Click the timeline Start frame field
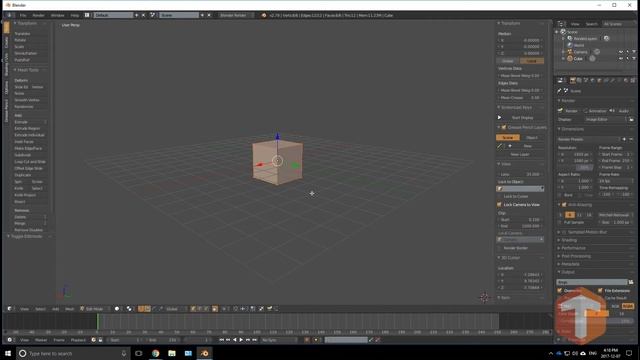The image size is (640, 360). (125, 340)
